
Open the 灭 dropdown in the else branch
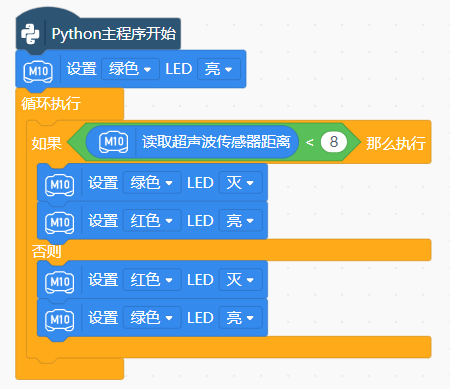[240, 280]
